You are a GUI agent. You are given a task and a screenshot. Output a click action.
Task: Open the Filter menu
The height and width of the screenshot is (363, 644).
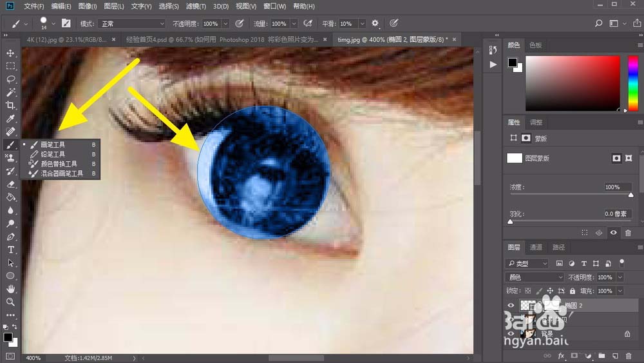pyautogui.click(x=196, y=6)
